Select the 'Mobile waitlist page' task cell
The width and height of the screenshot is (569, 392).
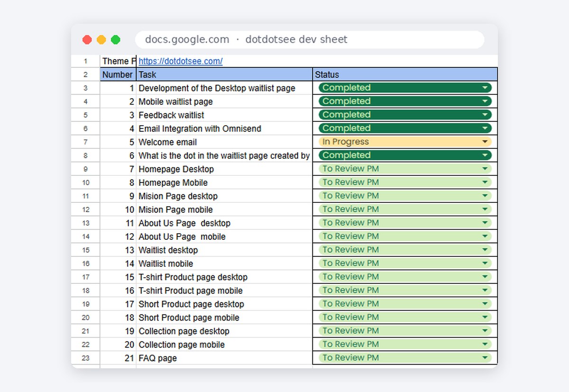224,101
